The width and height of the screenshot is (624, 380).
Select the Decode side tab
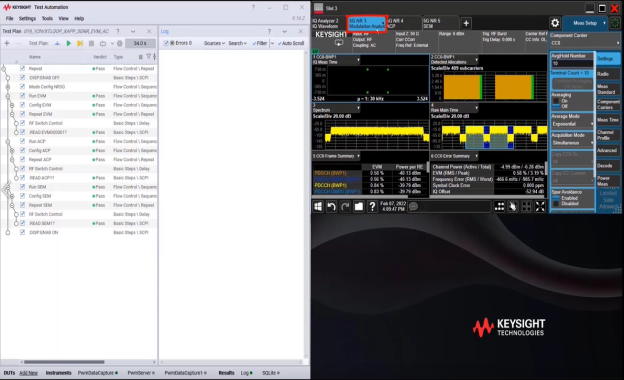[608, 166]
